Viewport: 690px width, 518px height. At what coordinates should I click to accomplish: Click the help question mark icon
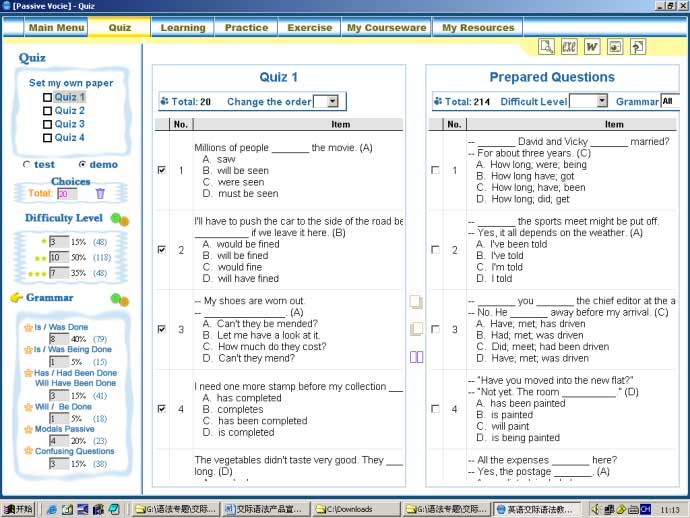pos(637,47)
